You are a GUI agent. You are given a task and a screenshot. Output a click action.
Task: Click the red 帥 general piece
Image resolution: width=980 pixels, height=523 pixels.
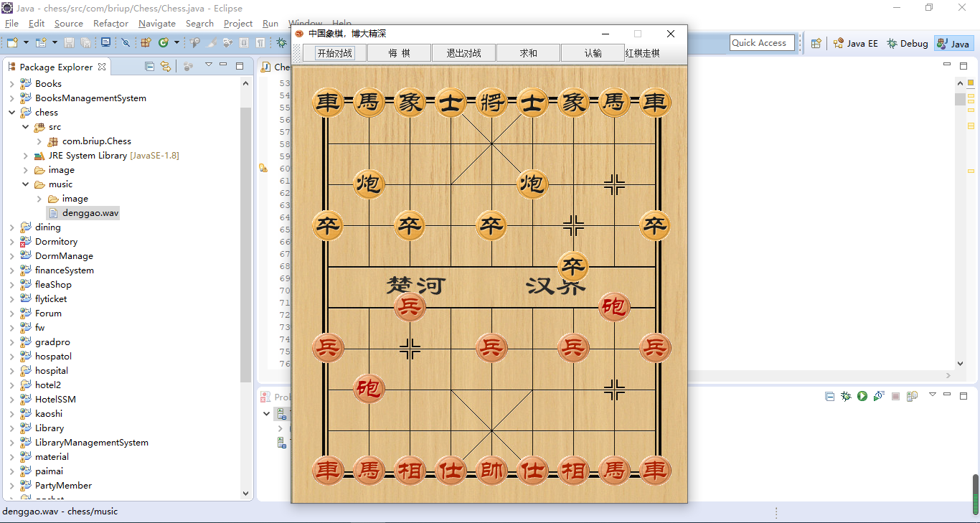click(491, 471)
